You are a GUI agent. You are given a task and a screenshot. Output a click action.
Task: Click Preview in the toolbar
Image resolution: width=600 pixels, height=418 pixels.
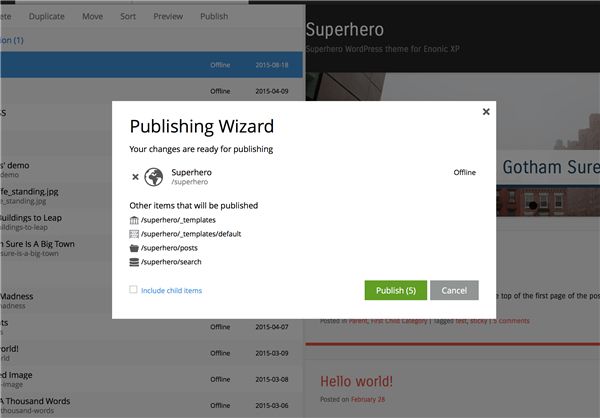click(168, 16)
